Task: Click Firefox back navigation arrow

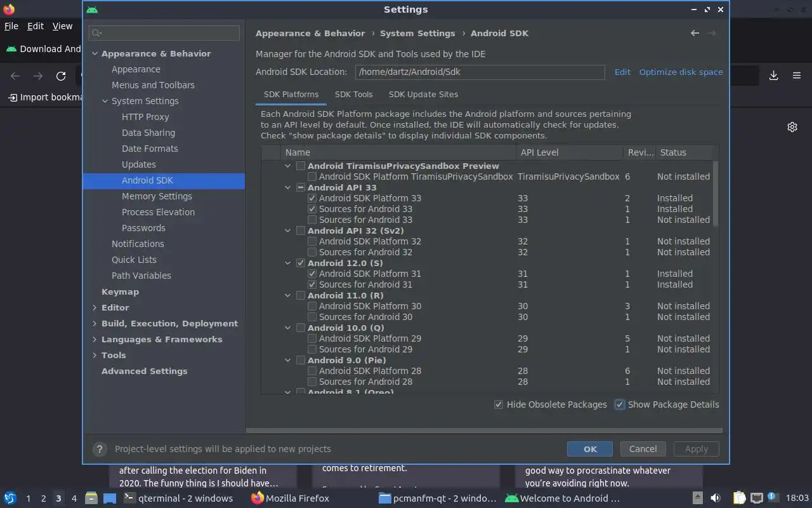Action: (x=15, y=76)
